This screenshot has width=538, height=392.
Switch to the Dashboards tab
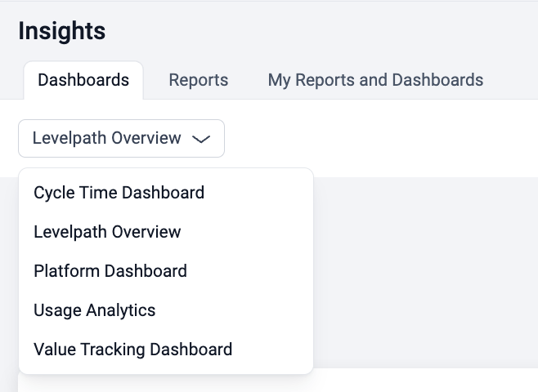tap(83, 80)
